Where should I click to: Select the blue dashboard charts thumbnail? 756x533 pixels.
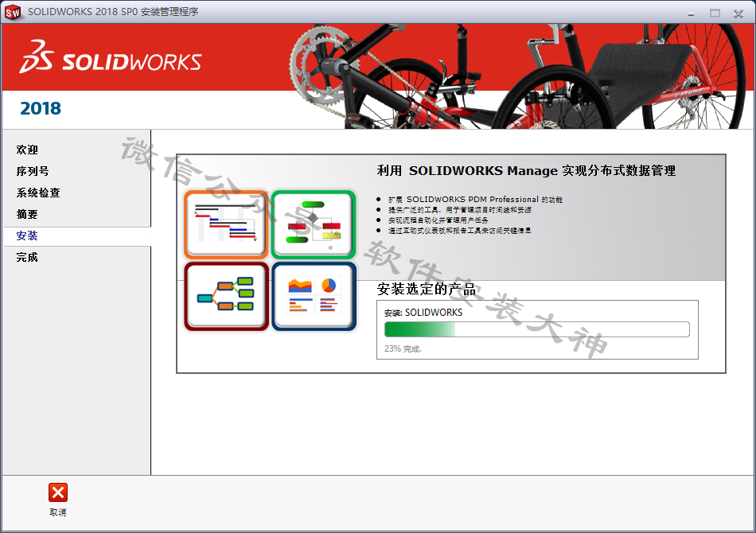pyautogui.click(x=314, y=296)
